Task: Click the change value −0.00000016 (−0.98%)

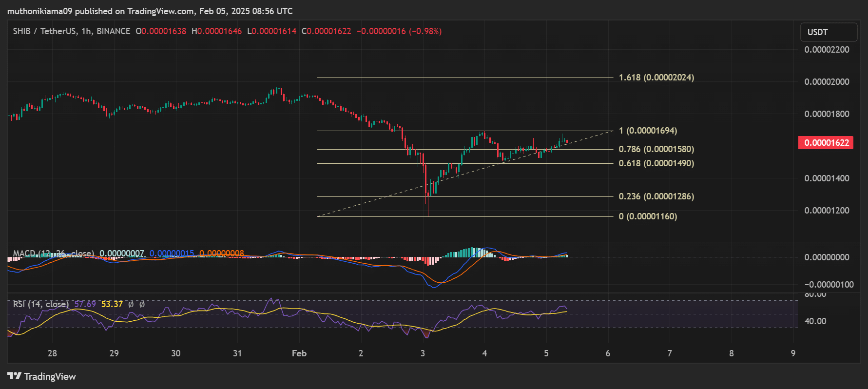Action: 399,31
